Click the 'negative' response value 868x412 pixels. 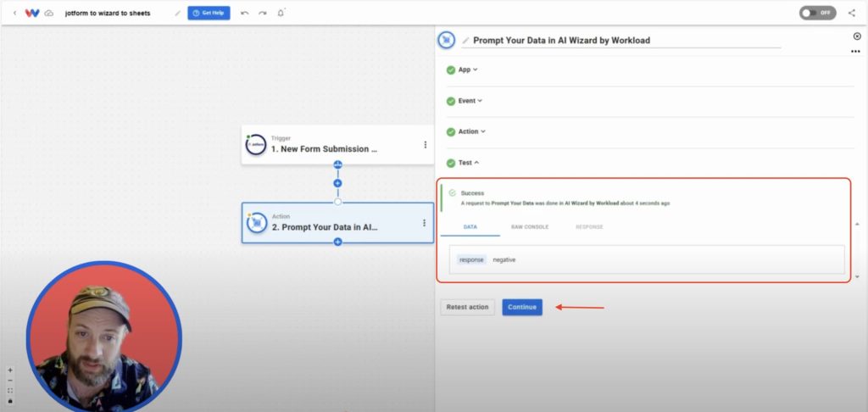click(x=504, y=259)
